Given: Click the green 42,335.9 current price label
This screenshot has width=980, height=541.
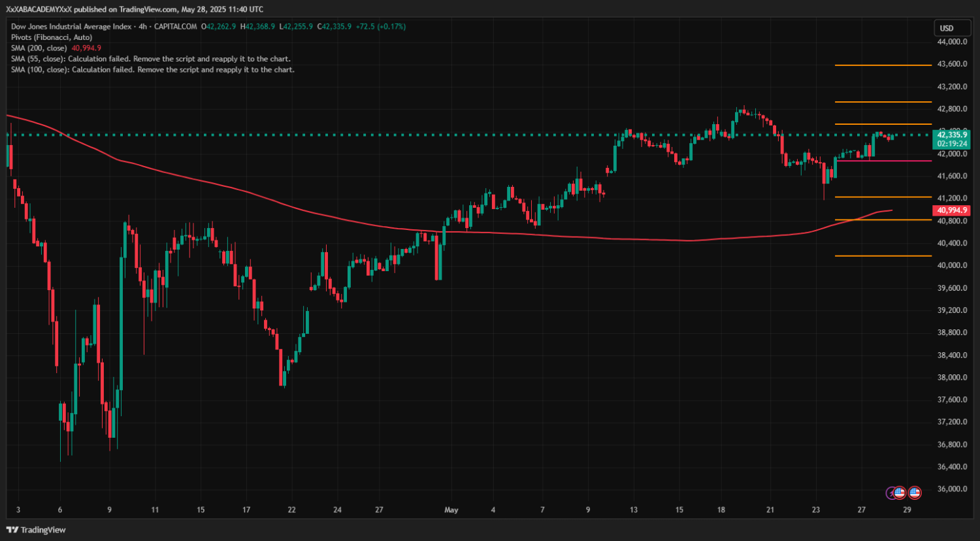Looking at the screenshot, I should point(952,135).
